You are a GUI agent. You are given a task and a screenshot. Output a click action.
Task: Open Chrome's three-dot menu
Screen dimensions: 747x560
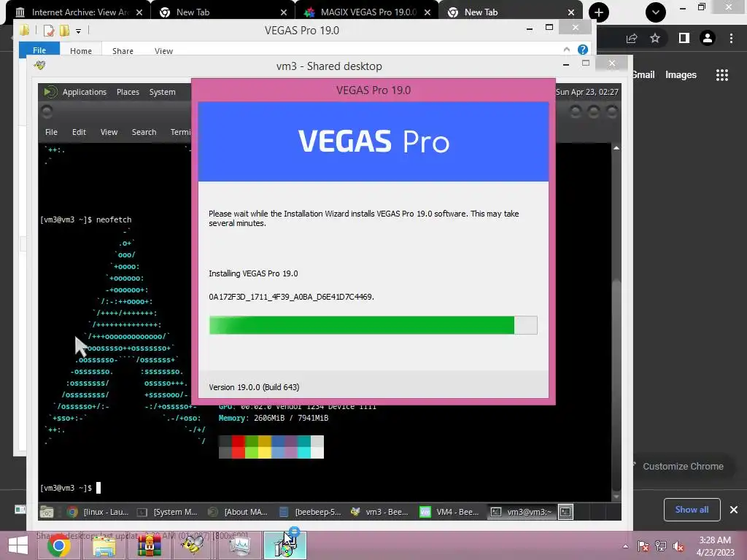731,38
